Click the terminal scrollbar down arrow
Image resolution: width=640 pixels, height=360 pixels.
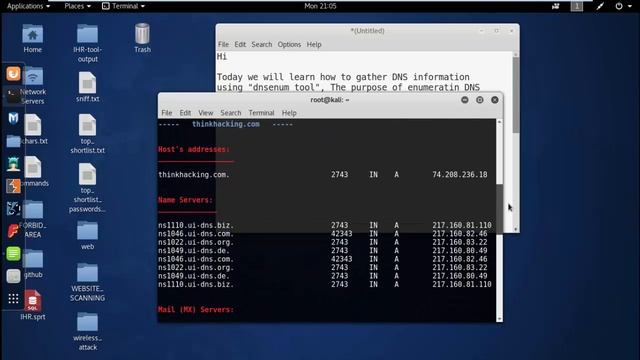(x=499, y=319)
